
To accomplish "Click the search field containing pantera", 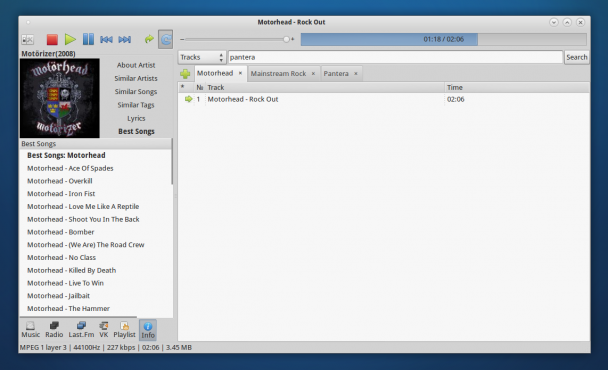I will [395, 57].
